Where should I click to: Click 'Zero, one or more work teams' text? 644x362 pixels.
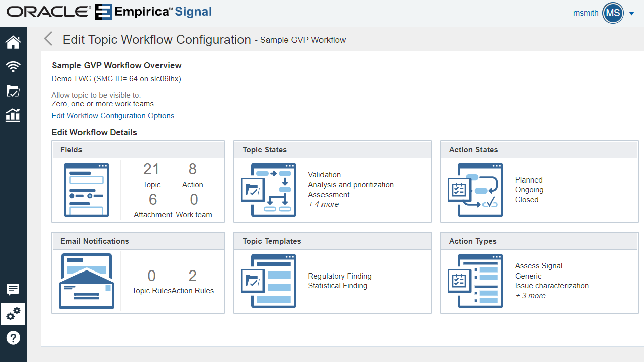(x=103, y=104)
